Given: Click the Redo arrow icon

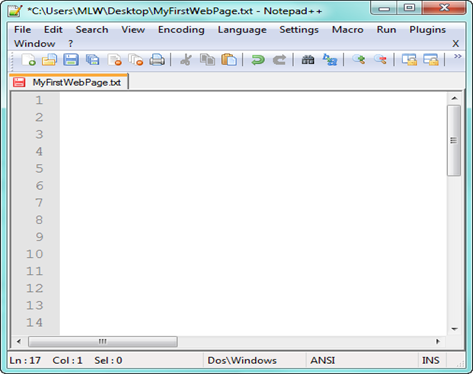Looking at the screenshot, I should click(279, 60).
